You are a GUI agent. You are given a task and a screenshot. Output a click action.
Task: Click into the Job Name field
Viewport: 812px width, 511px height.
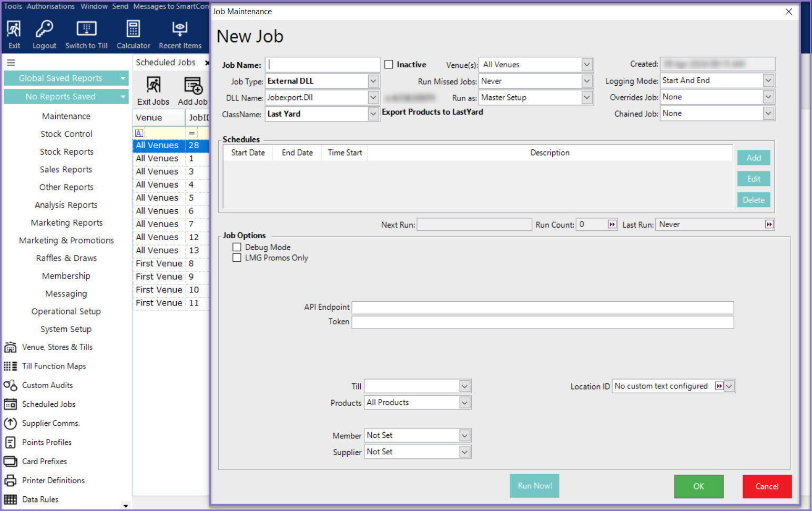coord(322,65)
